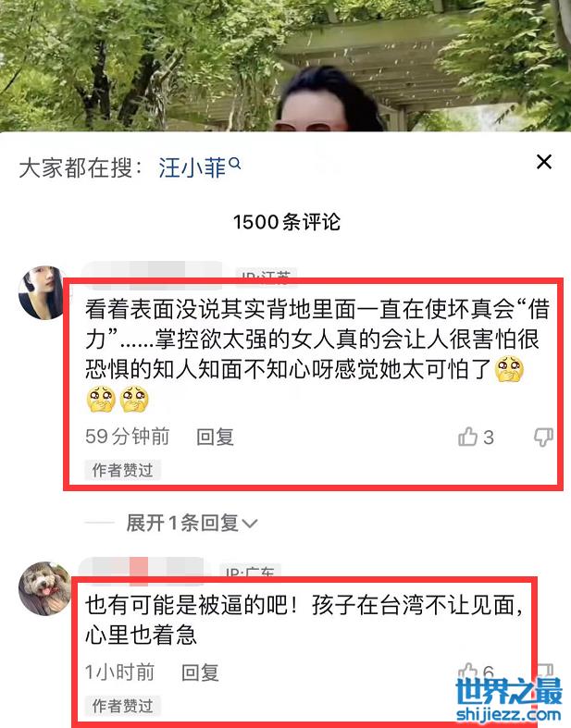
Task: Tap the video area above comments
Action: [285, 66]
